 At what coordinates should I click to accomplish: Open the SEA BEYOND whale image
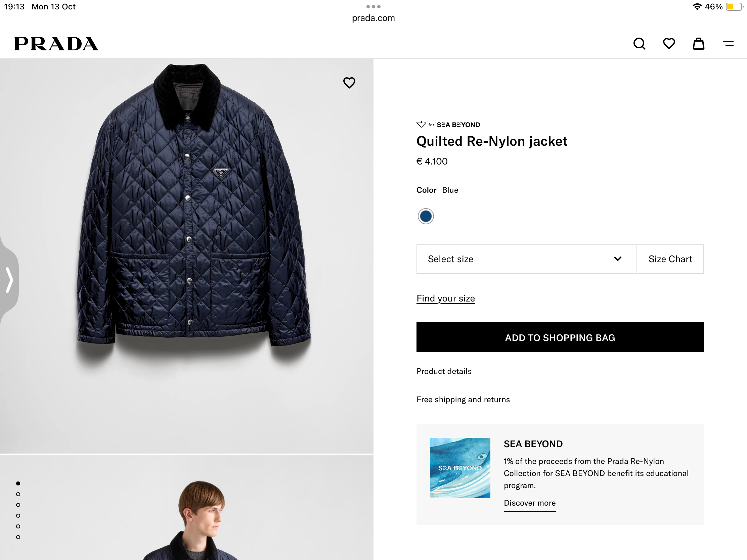[459, 468]
